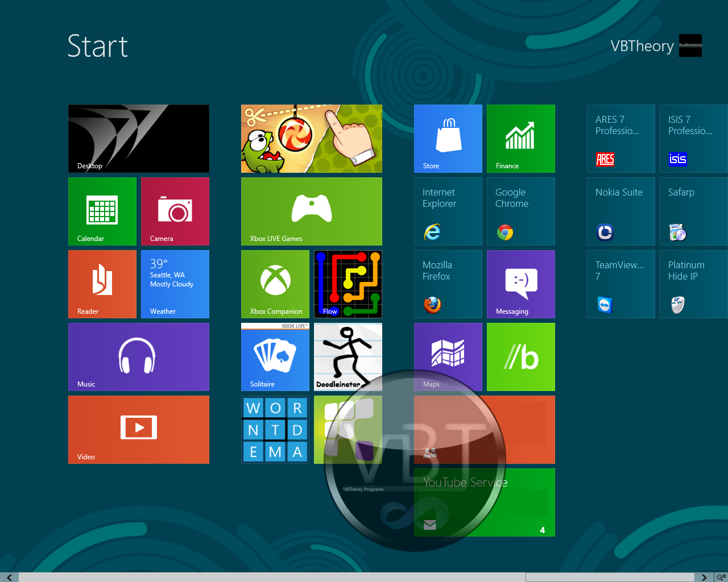
Task: Click the VBTheory account picture
Action: (690, 45)
